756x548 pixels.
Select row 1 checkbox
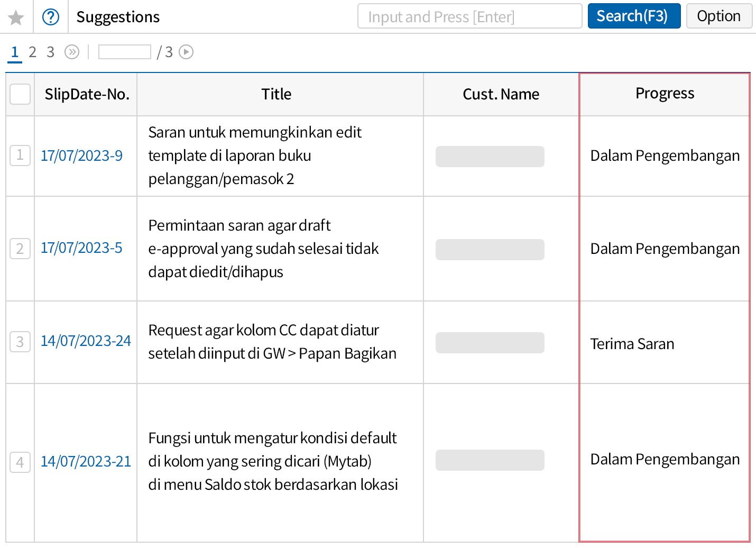tap(20, 156)
